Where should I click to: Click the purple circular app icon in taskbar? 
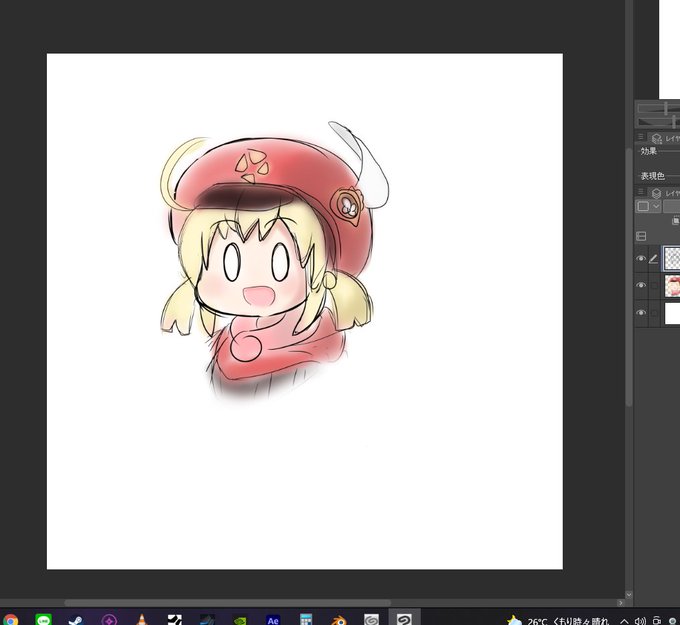(x=109, y=621)
